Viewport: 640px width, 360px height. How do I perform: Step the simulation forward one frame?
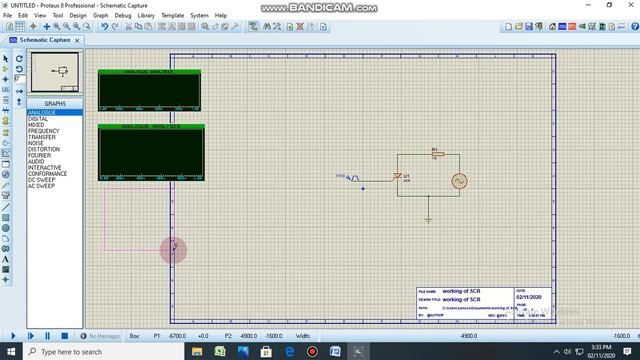30,336
